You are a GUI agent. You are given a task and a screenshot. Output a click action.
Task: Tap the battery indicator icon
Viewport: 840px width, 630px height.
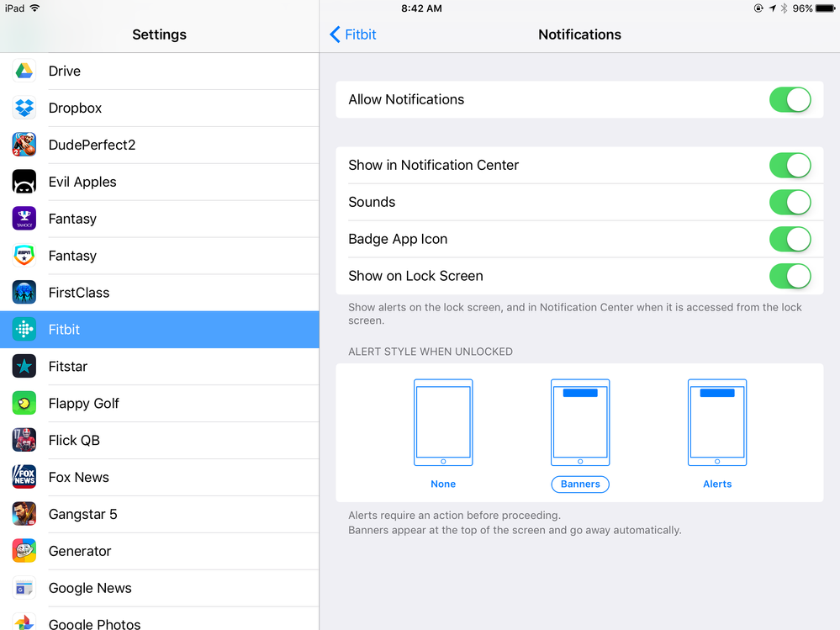pos(826,8)
